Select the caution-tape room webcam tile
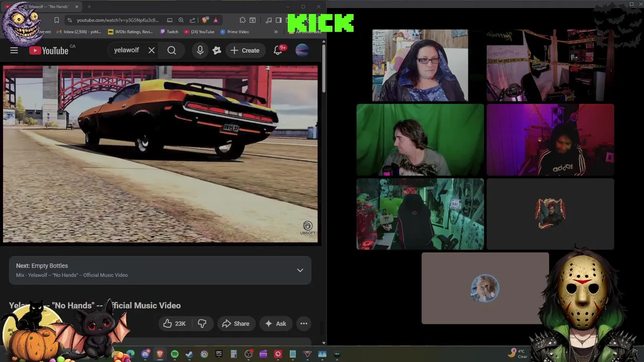 (x=550, y=65)
